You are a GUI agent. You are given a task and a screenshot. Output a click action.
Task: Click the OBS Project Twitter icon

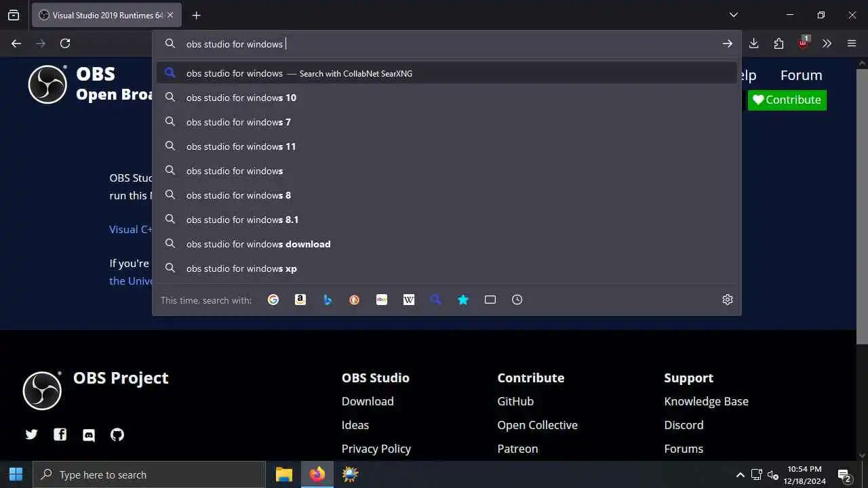31,434
